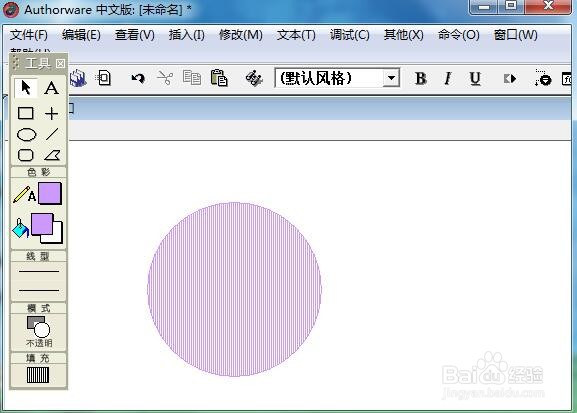577x413 pixels.
Task: Click the pencil text color icon
Action: coord(24,194)
